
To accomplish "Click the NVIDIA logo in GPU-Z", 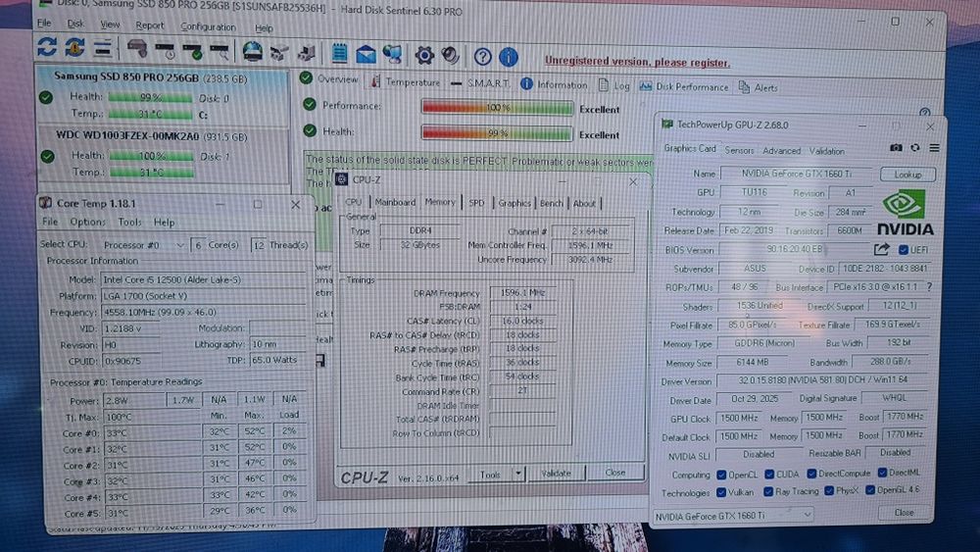I will [x=905, y=213].
